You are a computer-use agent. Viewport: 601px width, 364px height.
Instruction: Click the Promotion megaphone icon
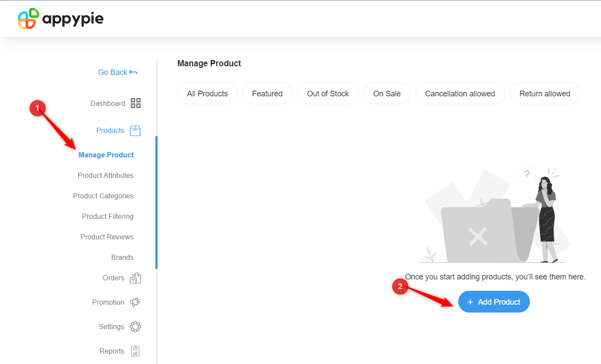135,302
